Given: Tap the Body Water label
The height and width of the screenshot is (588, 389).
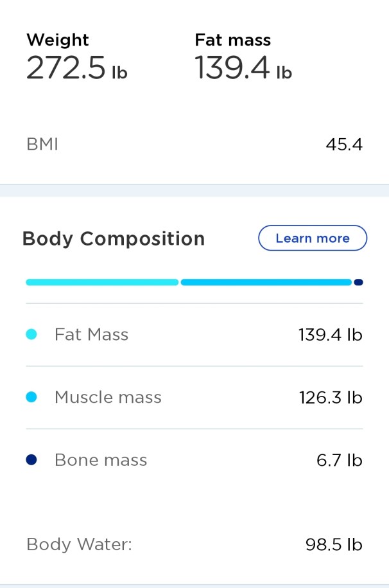Looking at the screenshot, I should coord(79,545).
